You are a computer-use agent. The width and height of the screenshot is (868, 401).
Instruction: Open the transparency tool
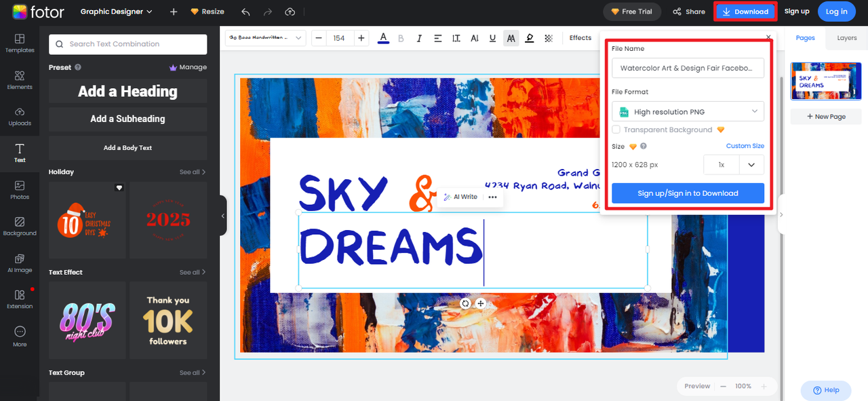(548, 38)
